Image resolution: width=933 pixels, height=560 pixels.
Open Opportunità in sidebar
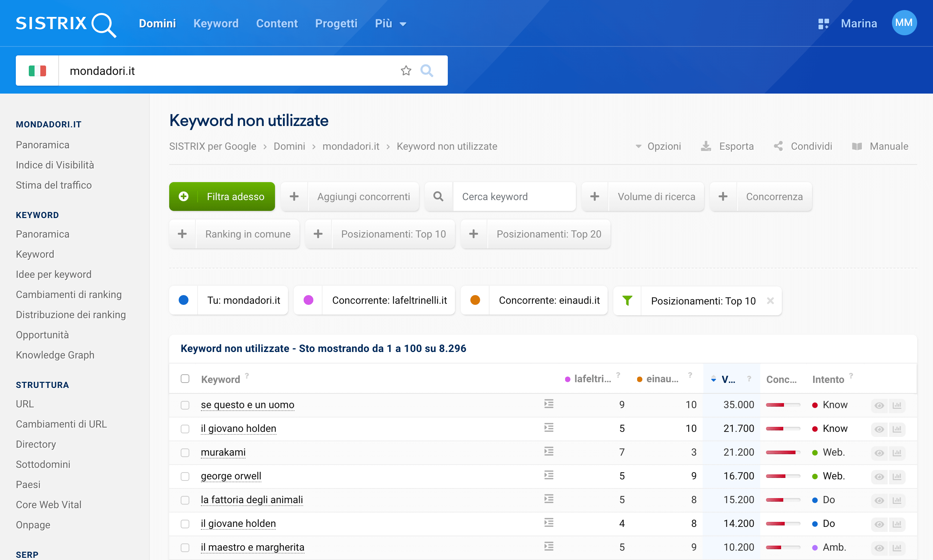[x=42, y=335]
